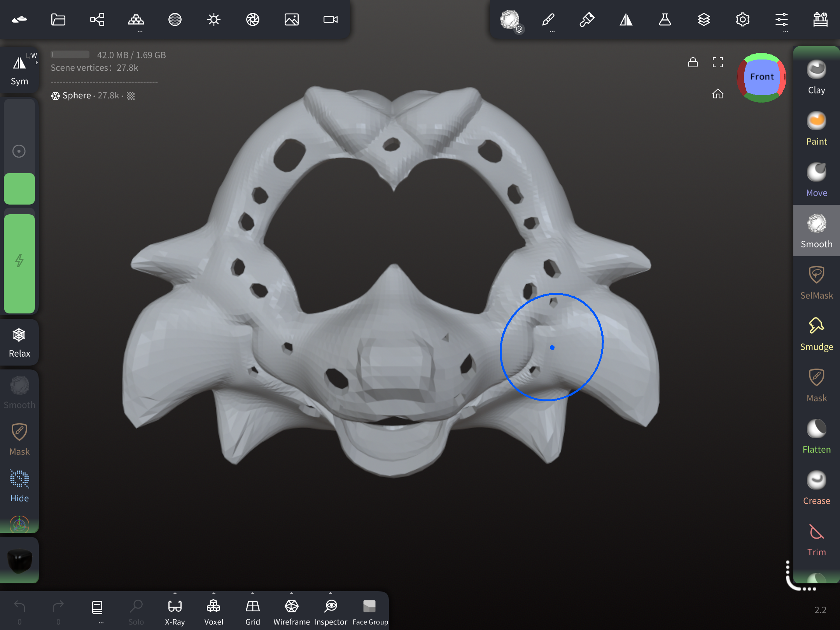Open the scene hierarchy menu
840x630 pixels.
(x=97, y=19)
